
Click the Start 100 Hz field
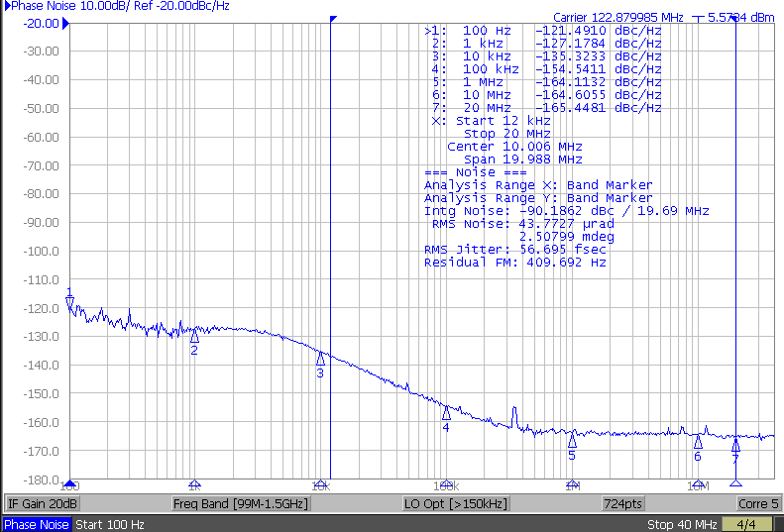(109, 524)
